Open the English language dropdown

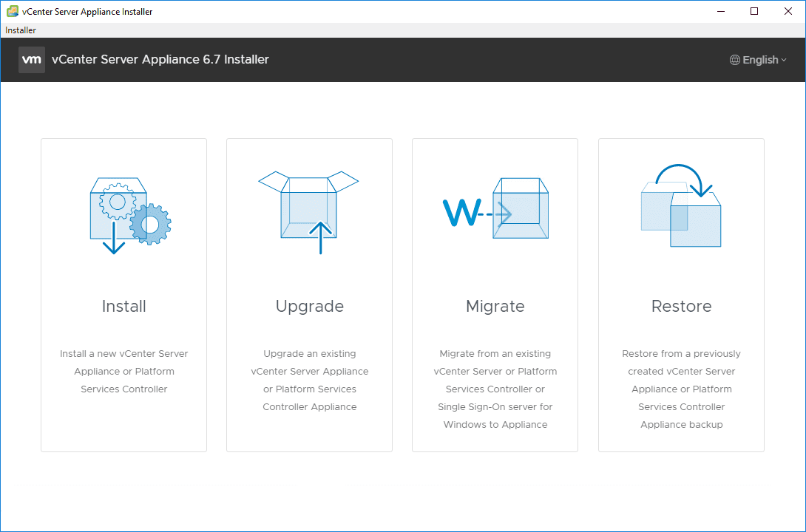[x=758, y=59]
